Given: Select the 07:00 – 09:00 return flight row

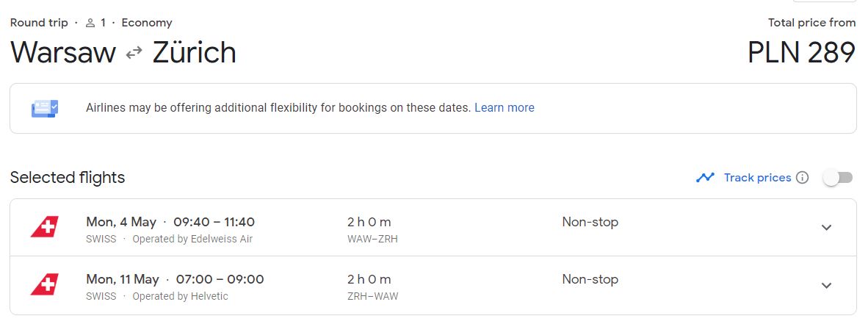Looking at the screenshot, I should click(433, 285).
